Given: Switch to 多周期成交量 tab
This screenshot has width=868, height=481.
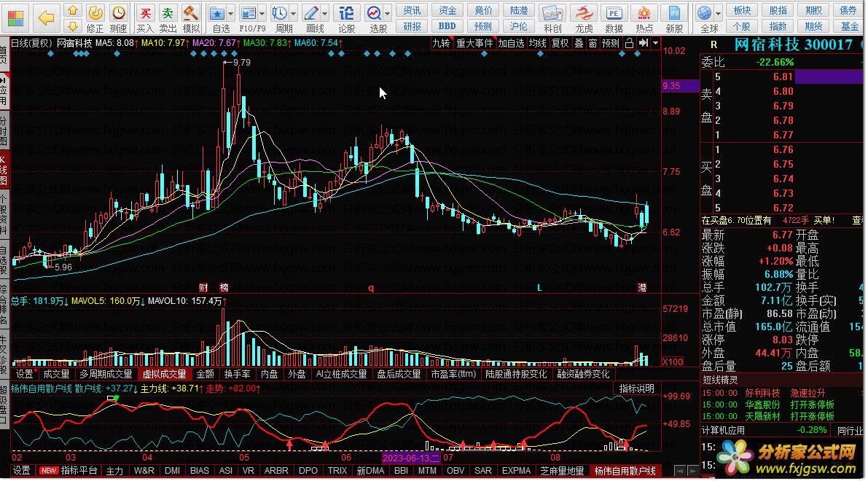Looking at the screenshot, I should click(106, 374).
